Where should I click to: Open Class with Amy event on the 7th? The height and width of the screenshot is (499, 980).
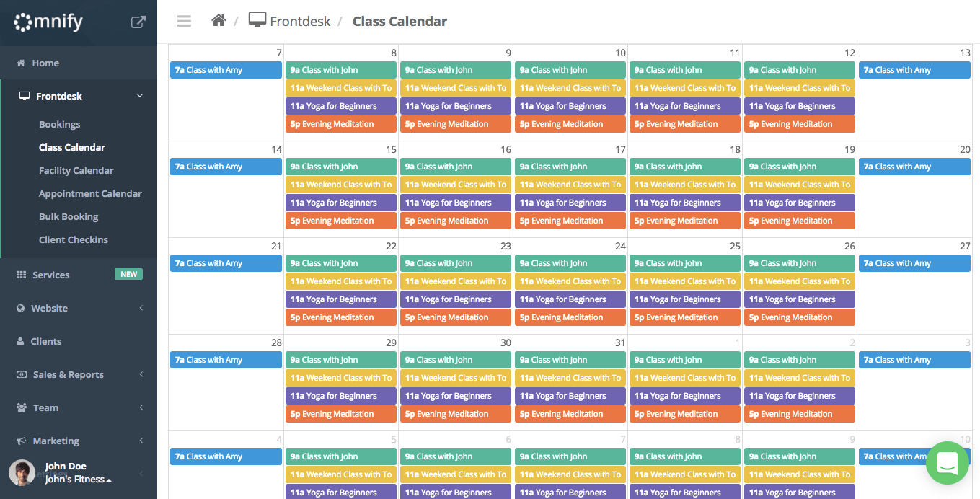[x=226, y=70]
